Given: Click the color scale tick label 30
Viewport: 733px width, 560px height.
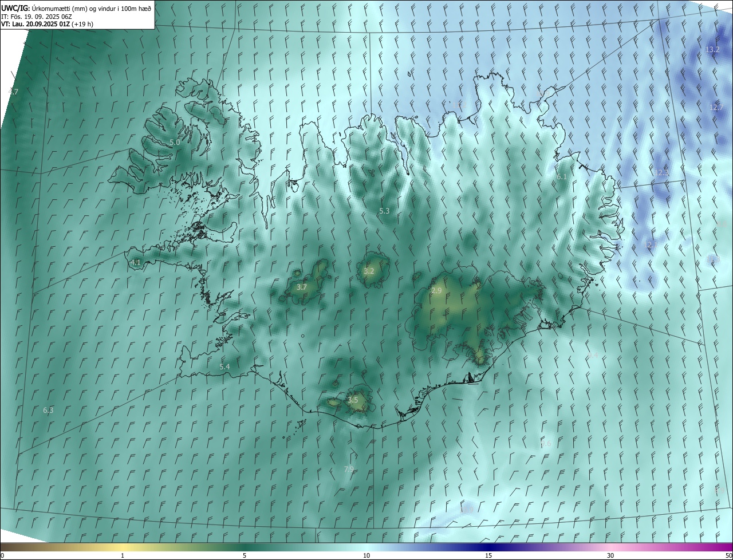Looking at the screenshot, I should click(x=610, y=555).
